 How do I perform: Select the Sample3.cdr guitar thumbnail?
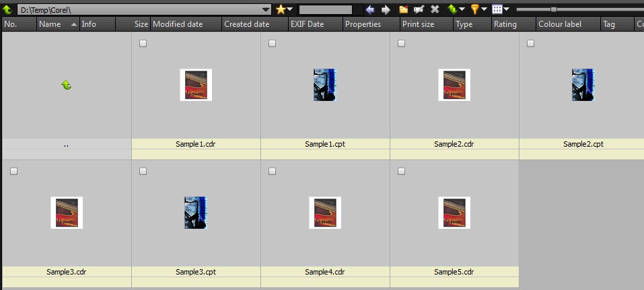67,213
